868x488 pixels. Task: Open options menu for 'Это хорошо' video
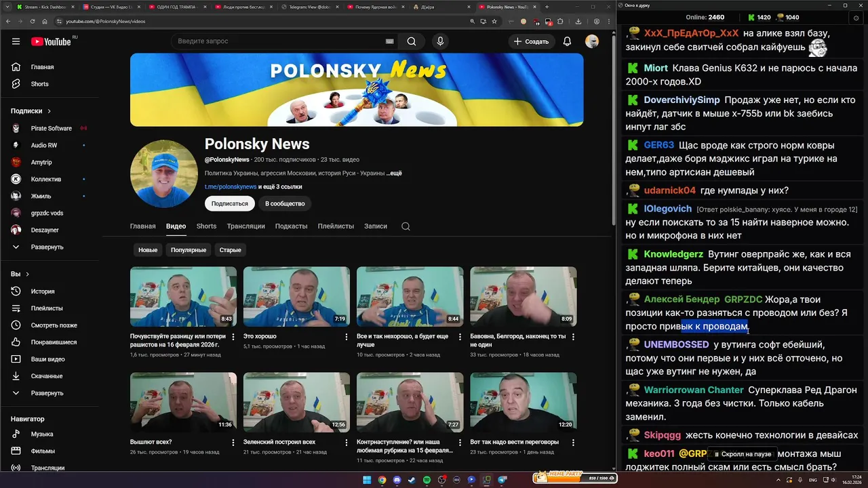pos(346,337)
